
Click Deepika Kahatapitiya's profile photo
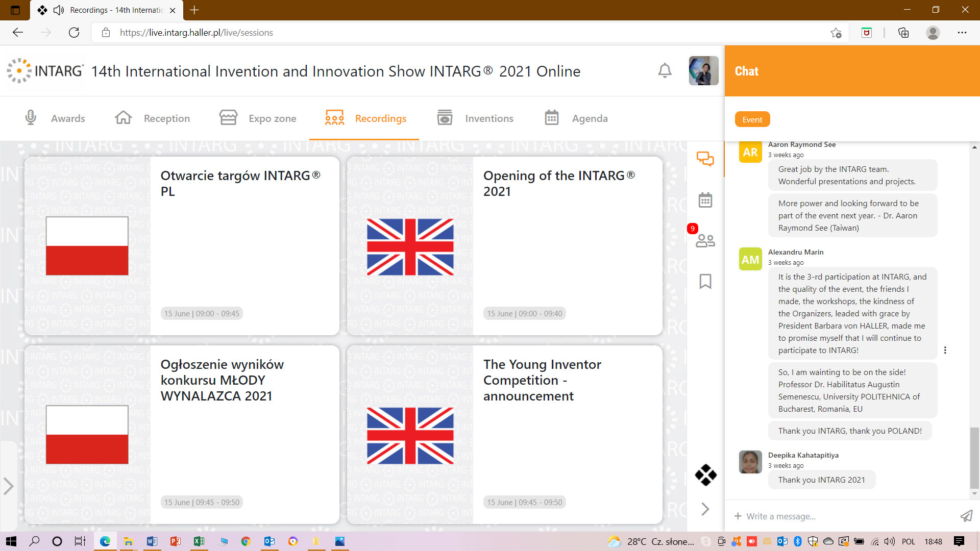pyautogui.click(x=750, y=462)
